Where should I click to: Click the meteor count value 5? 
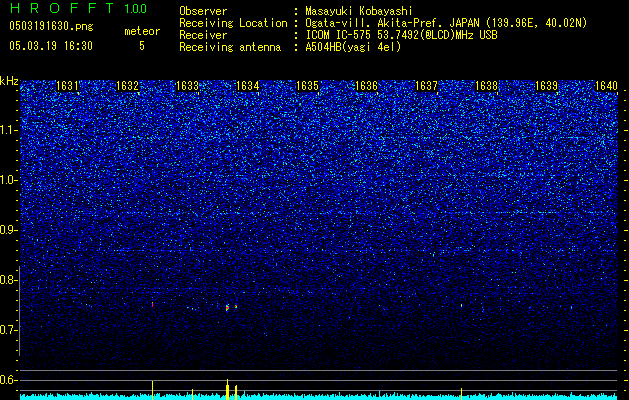(142, 46)
